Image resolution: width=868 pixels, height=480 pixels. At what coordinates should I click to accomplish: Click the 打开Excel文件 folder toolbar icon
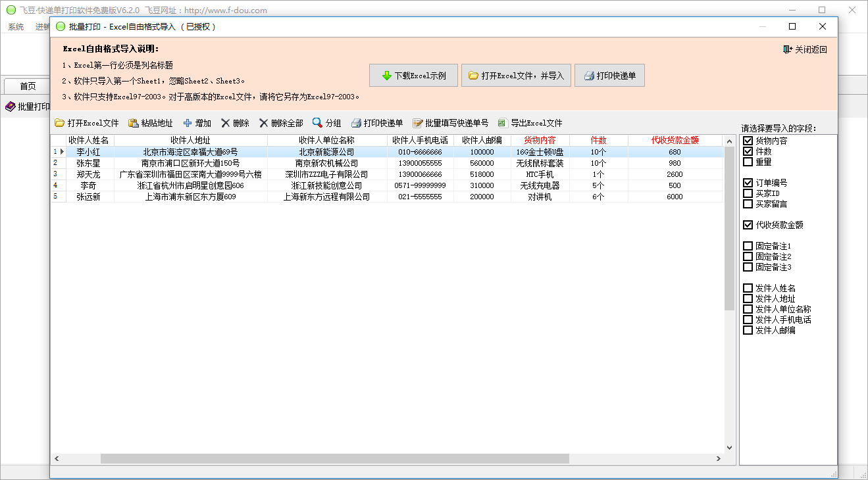click(59, 123)
